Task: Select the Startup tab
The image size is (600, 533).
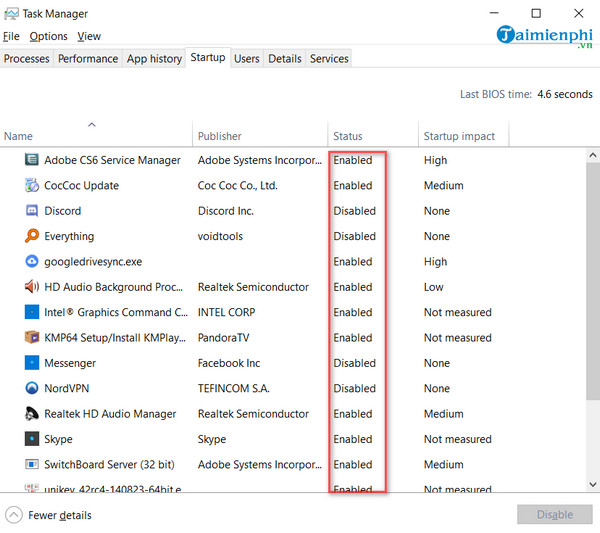Action: pos(208,57)
